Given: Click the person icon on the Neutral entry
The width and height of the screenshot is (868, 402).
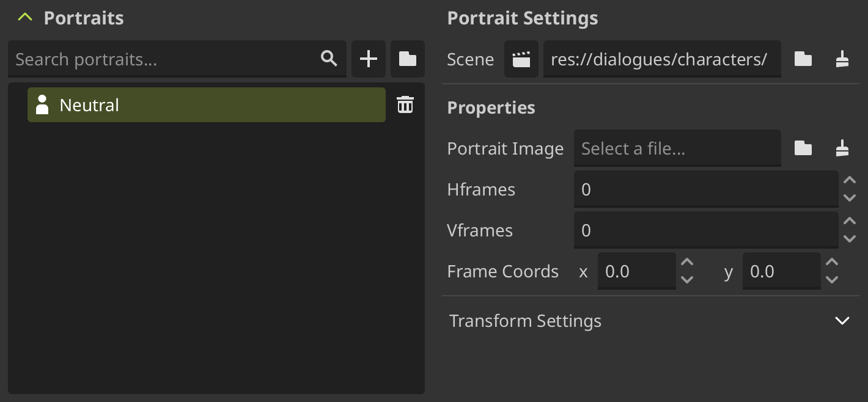Looking at the screenshot, I should 42,104.
